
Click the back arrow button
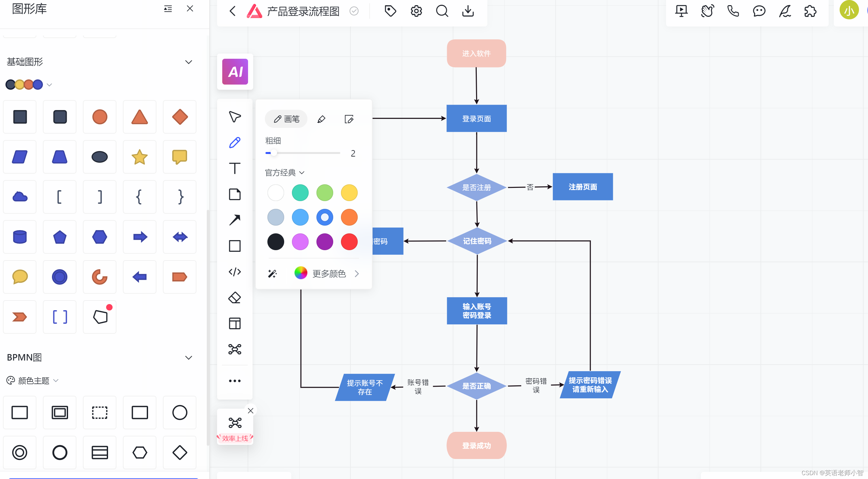(233, 11)
